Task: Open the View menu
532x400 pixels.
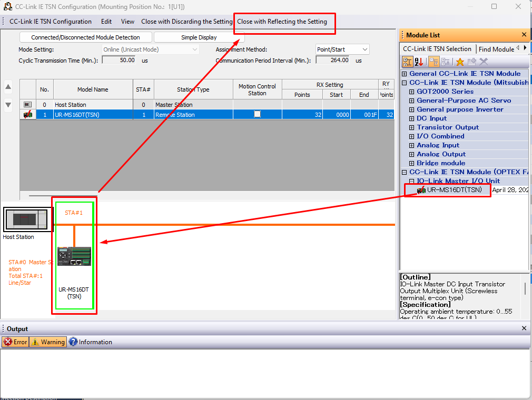Action: click(127, 22)
